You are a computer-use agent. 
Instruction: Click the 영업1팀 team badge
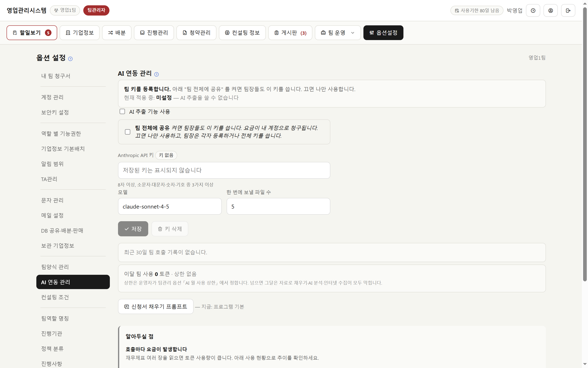pos(65,10)
